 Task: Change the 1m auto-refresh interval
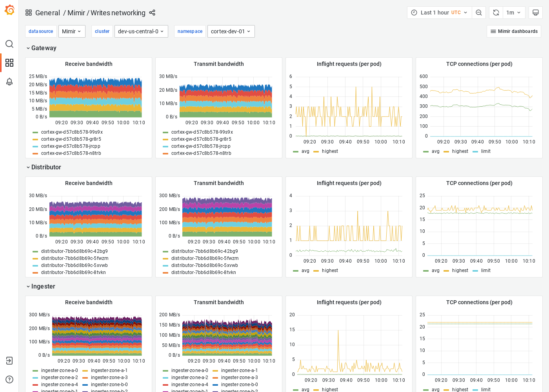point(514,12)
